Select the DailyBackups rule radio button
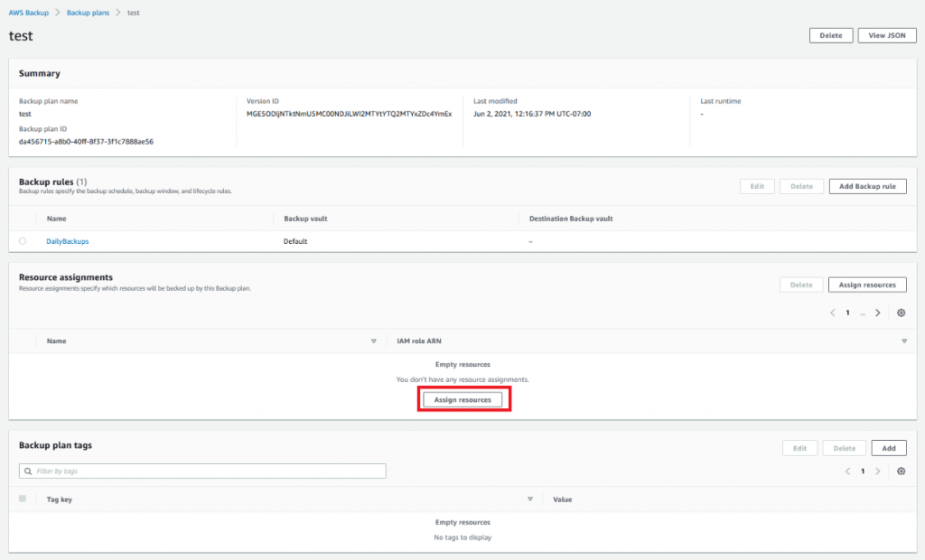Viewport: 925px width, 560px height. coord(23,241)
